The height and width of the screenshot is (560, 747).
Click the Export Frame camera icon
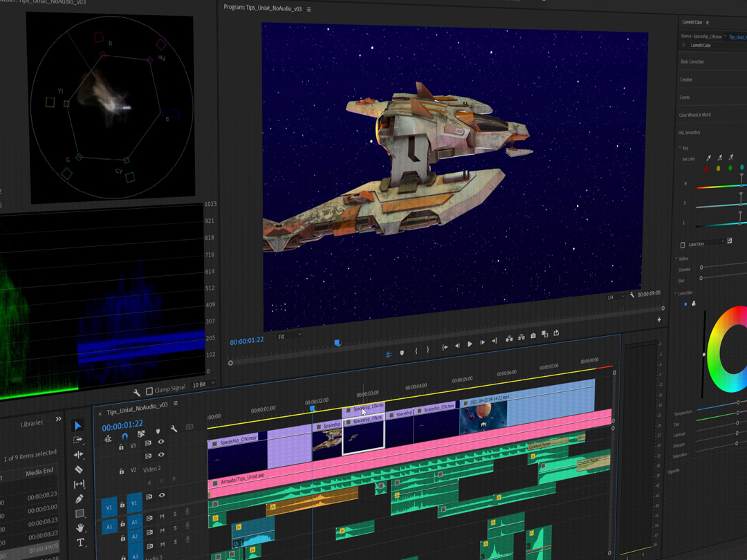[533, 337]
